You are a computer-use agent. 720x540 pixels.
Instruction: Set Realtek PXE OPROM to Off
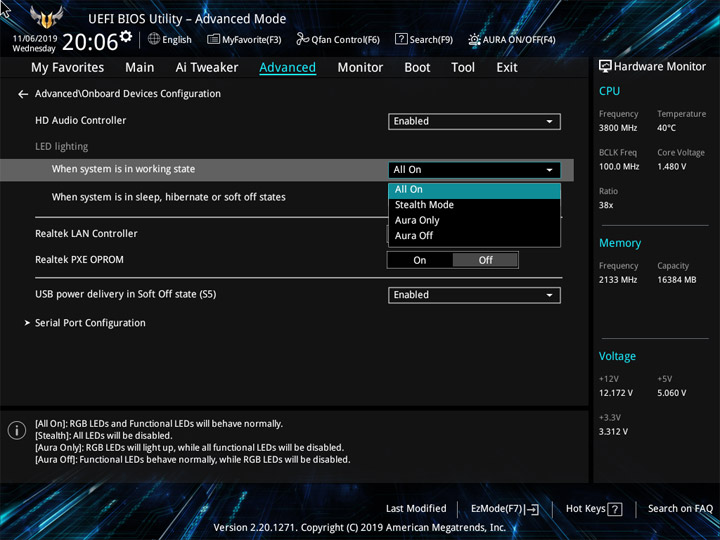click(x=485, y=260)
